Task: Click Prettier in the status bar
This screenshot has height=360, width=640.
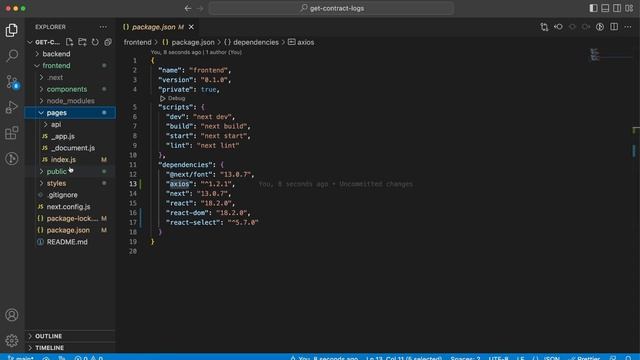Action: 584,358
